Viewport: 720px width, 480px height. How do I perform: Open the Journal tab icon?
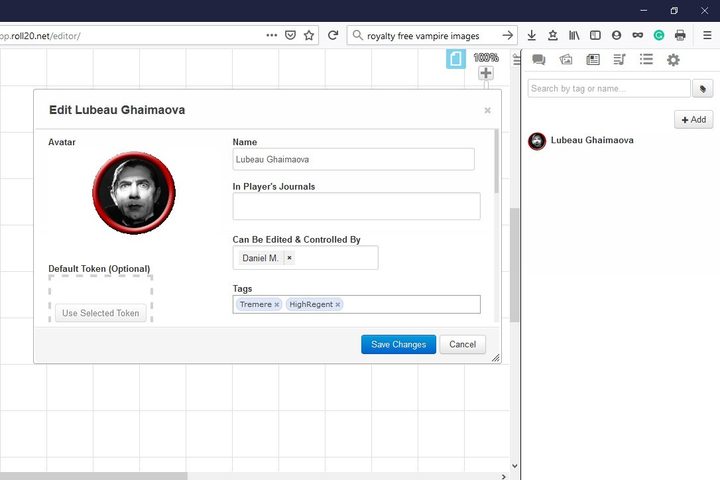click(593, 59)
